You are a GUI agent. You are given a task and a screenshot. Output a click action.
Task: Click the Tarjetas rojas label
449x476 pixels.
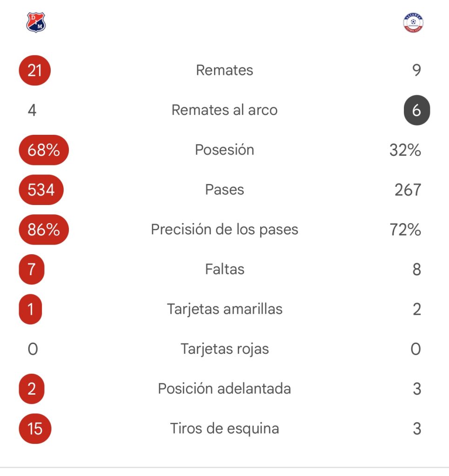[224, 349]
